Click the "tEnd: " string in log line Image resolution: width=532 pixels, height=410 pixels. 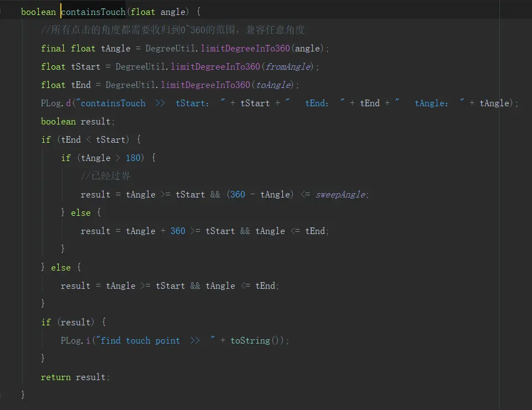pos(315,103)
